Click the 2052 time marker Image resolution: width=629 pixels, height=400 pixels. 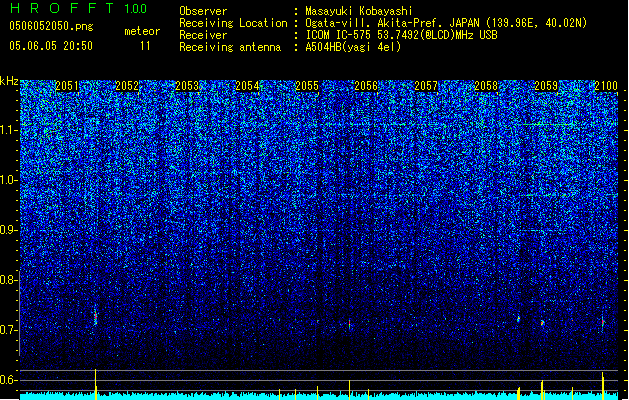pyautogui.click(x=127, y=86)
